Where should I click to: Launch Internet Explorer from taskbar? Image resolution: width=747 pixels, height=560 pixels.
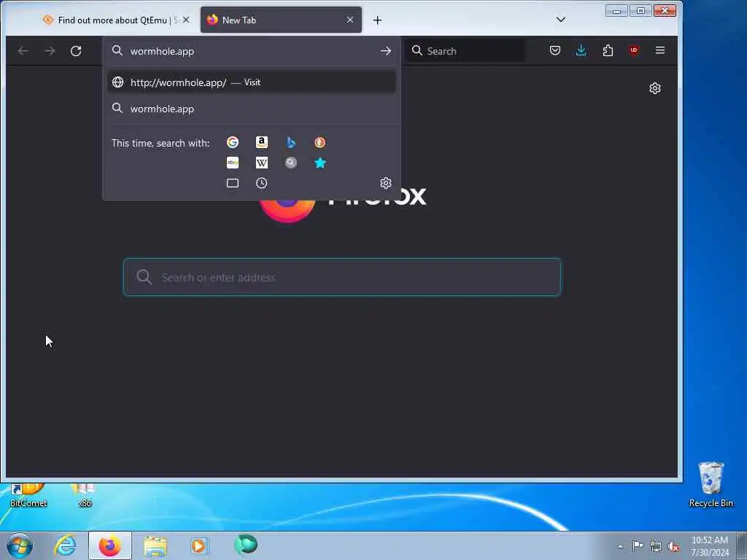pos(65,545)
